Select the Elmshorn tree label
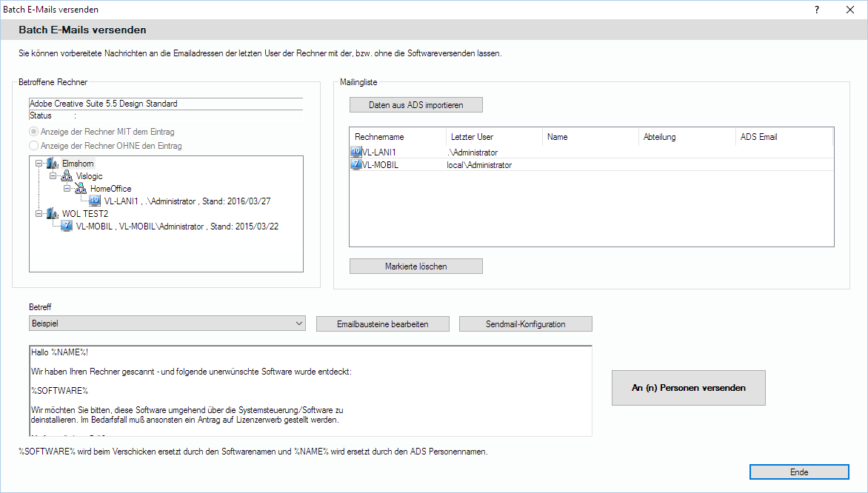 click(78, 164)
